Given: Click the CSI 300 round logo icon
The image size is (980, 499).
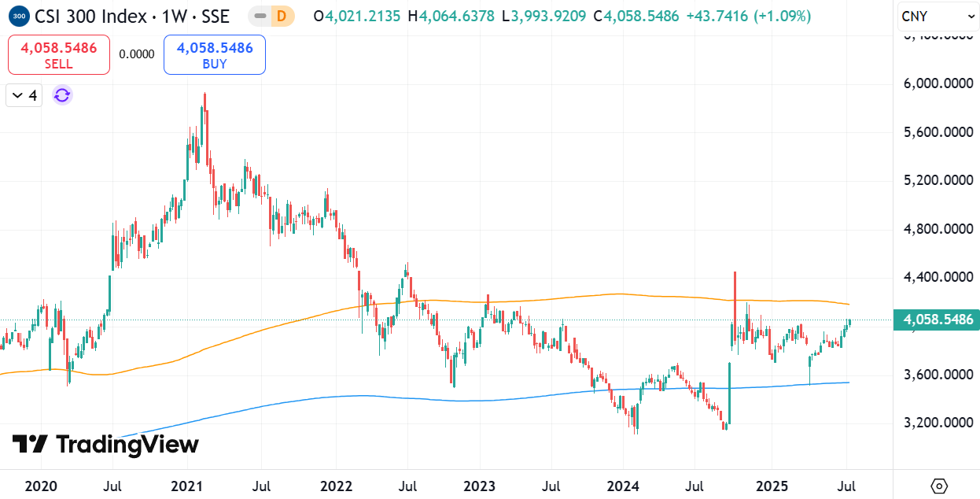Looking at the screenshot, I should click(20, 15).
